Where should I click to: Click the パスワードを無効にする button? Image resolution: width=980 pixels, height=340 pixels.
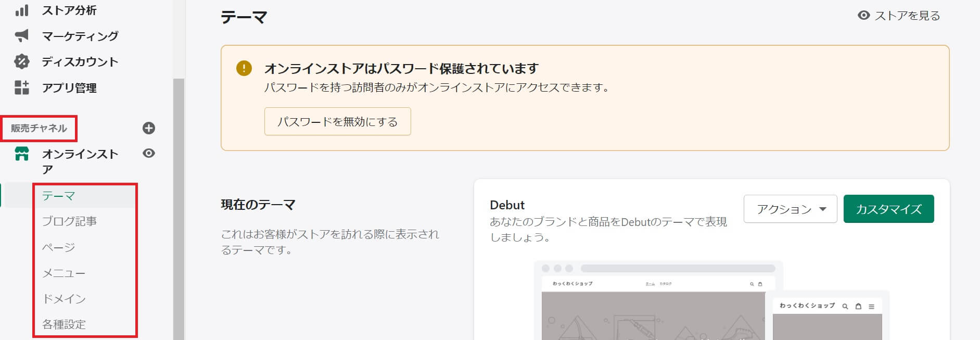(x=337, y=121)
